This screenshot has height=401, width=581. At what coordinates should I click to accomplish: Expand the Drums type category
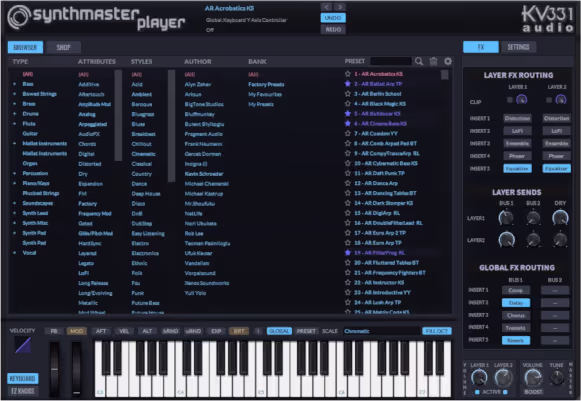pos(14,114)
